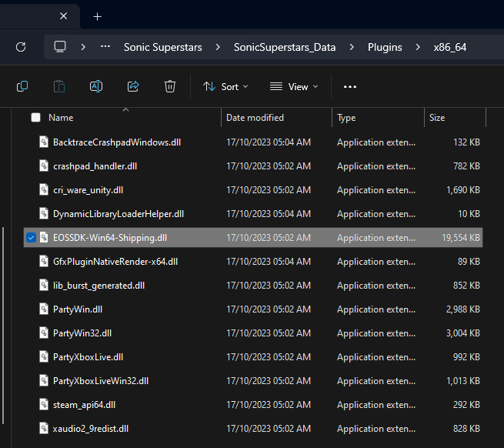Navigate to Sonic Superstars breadcrumb folder

click(162, 47)
